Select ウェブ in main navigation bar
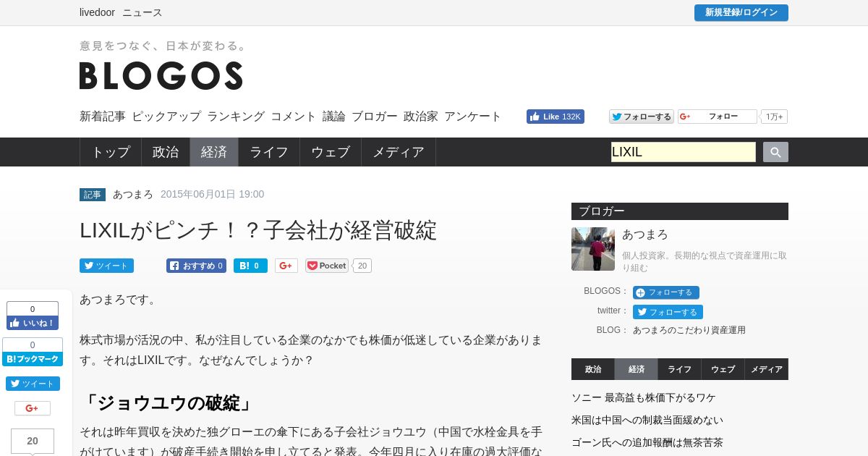Image resolution: width=868 pixels, height=456 pixels. [331, 152]
